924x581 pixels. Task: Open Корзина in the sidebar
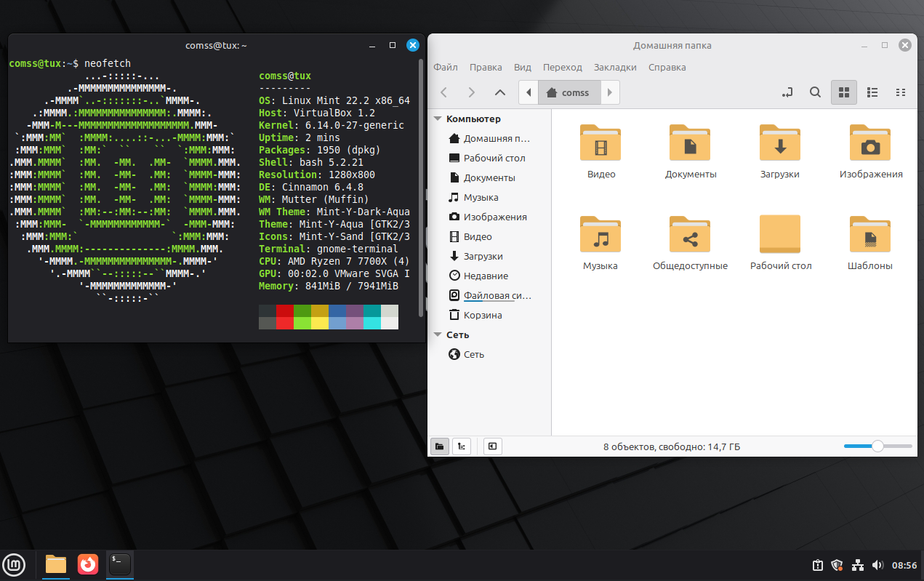tap(482, 315)
